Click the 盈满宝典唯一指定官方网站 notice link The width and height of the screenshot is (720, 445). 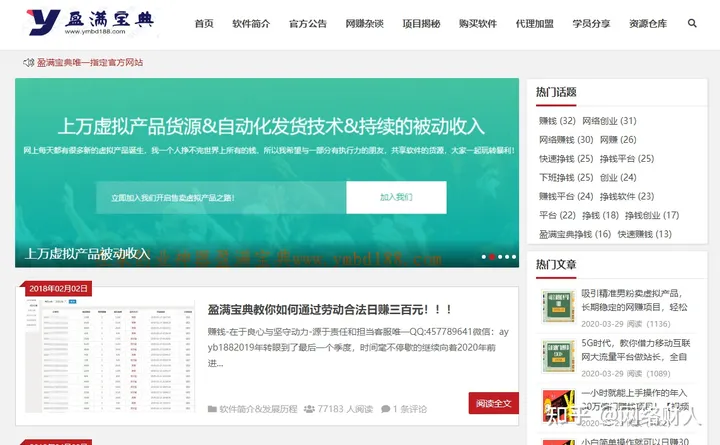click(90, 62)
